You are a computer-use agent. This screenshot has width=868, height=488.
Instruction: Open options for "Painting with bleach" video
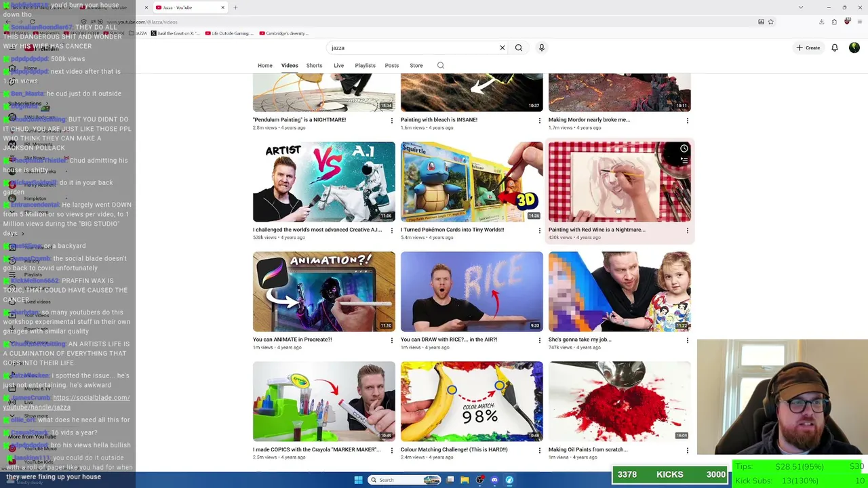pyautogui.click(x=540, y=121)
